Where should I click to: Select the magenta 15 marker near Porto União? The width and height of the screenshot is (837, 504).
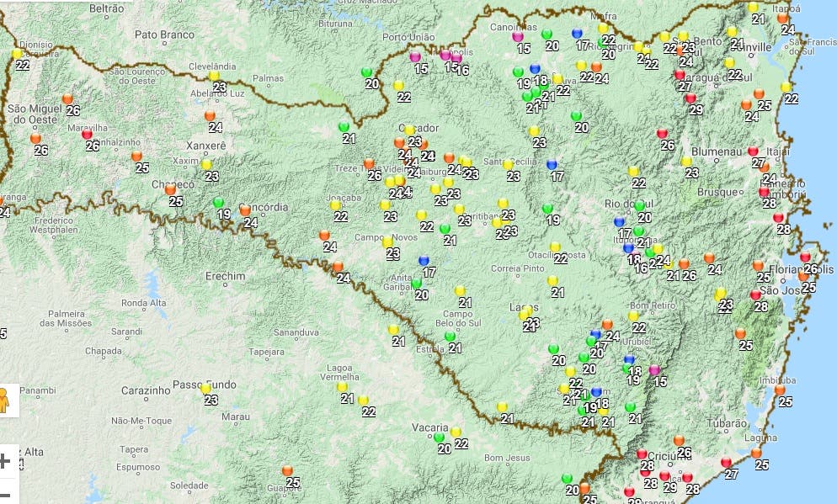pos(415,57)
